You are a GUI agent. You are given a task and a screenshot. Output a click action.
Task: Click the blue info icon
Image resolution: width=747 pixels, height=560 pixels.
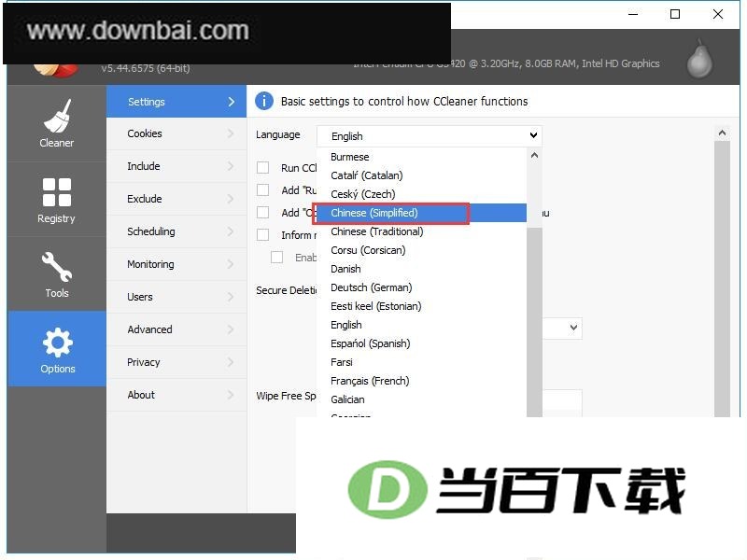[264, 101]
